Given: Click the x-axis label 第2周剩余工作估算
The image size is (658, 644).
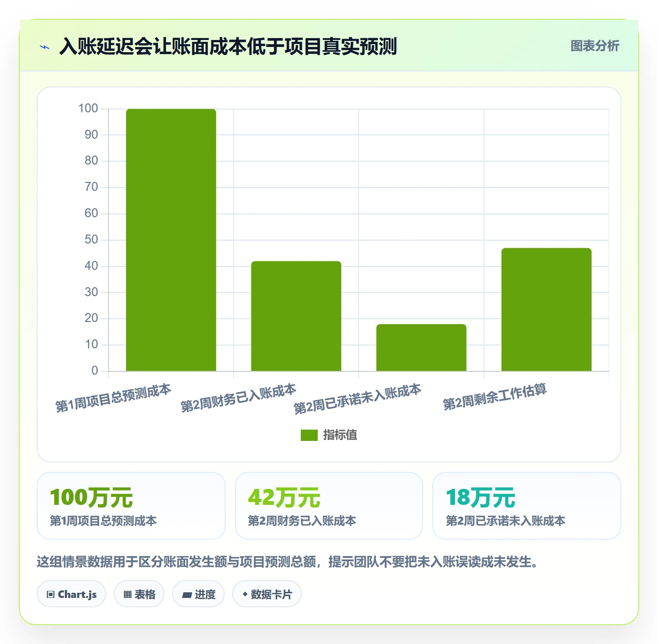Looking at the screenshot, I should tap(495, 396).
